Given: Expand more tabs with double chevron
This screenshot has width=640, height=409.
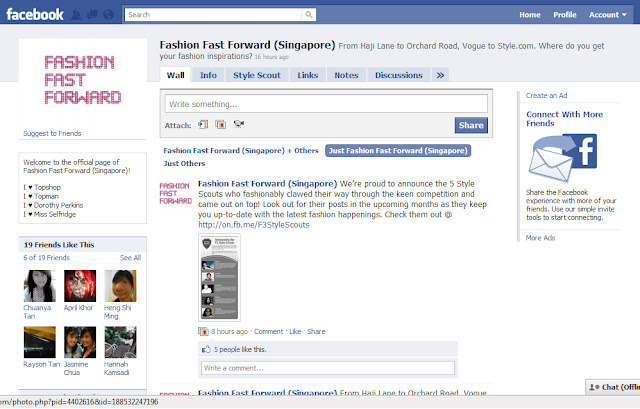Looking at the screenshot, I should pyautogui.click(x=440, y=75).
